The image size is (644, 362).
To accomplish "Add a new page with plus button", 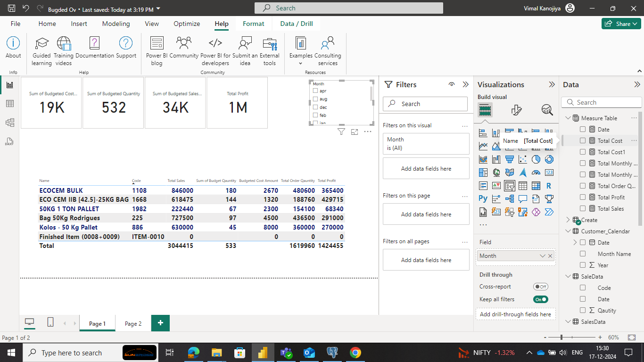I will click(160, 323).
